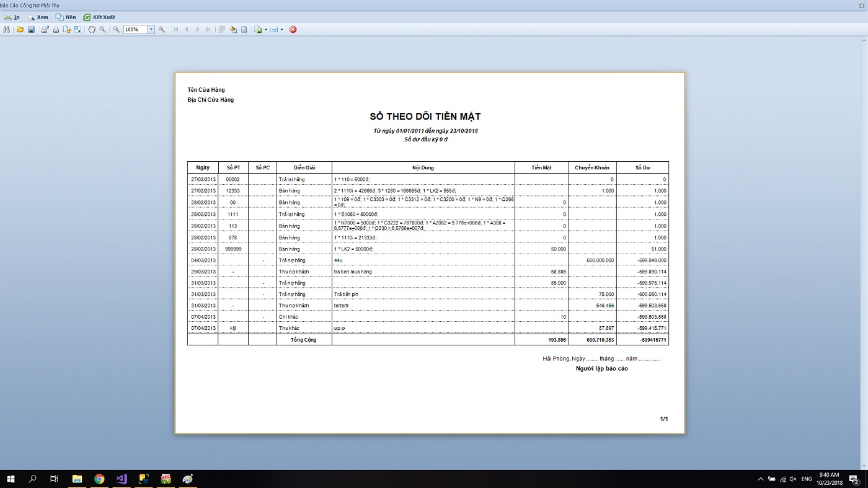Click the Nền button
868x488 pixels.
tap(66, 17)
